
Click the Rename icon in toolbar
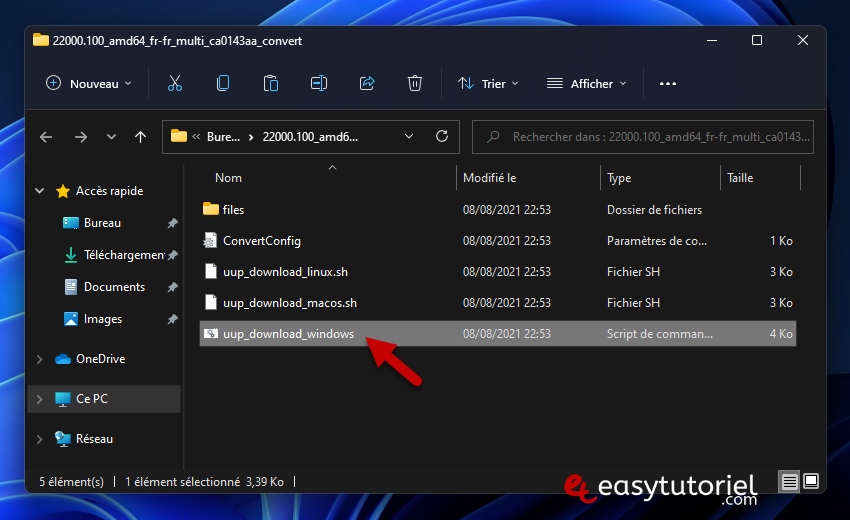[x=319, y=84]
